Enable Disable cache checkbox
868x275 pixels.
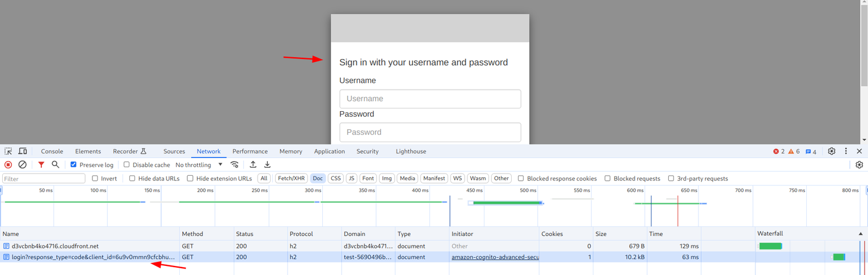pos(127,165)
